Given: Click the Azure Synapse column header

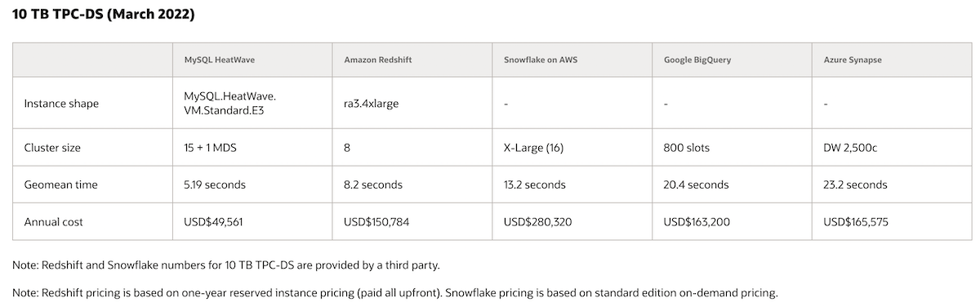Looking at the screenshot, I should [853, 60].
